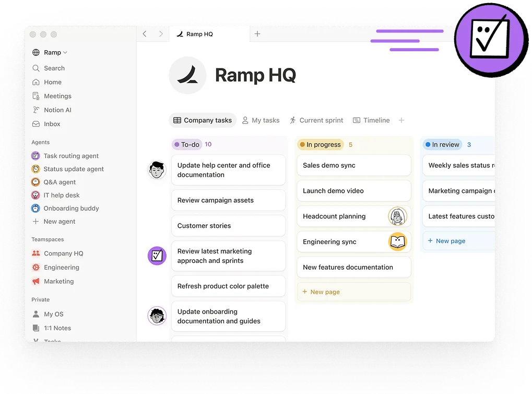Screen dimensions: 532x394
Task: Click the Ramp HQ page logo
Action: tap(187, 75)
